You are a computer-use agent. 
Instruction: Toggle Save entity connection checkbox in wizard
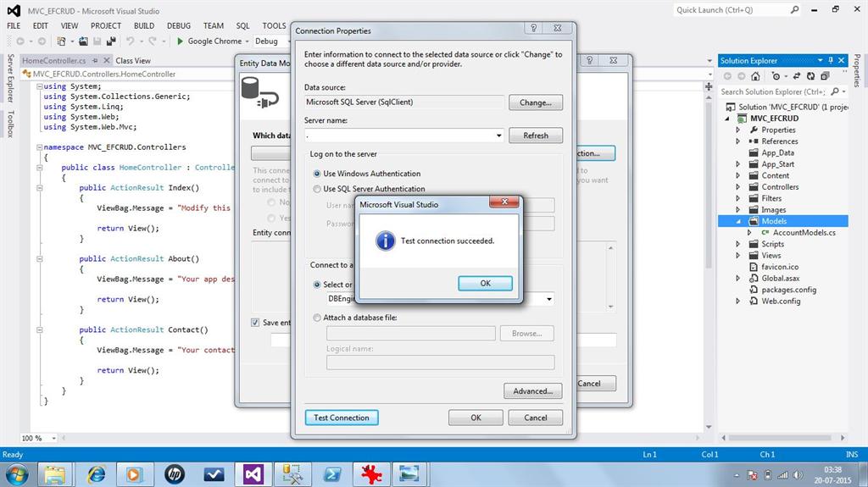pos(255,323)
